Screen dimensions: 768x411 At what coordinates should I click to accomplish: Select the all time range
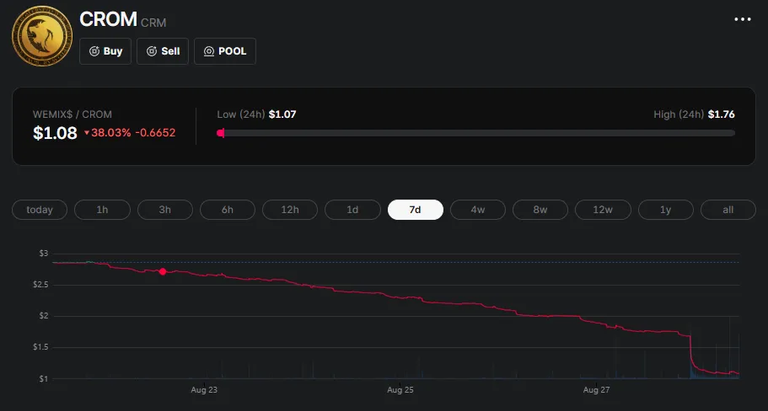(728, 210)
